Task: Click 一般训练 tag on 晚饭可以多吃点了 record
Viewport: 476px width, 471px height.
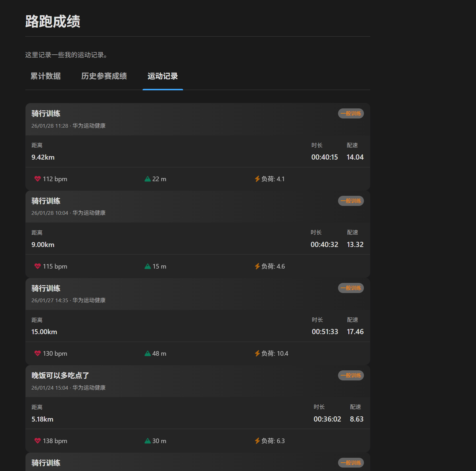Action: click(351, 376)
